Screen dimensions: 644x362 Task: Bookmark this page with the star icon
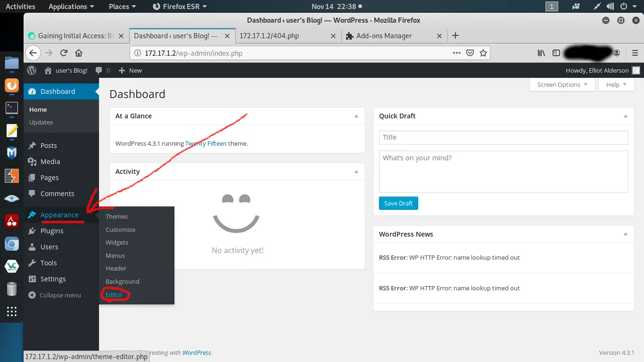point(483,53)
